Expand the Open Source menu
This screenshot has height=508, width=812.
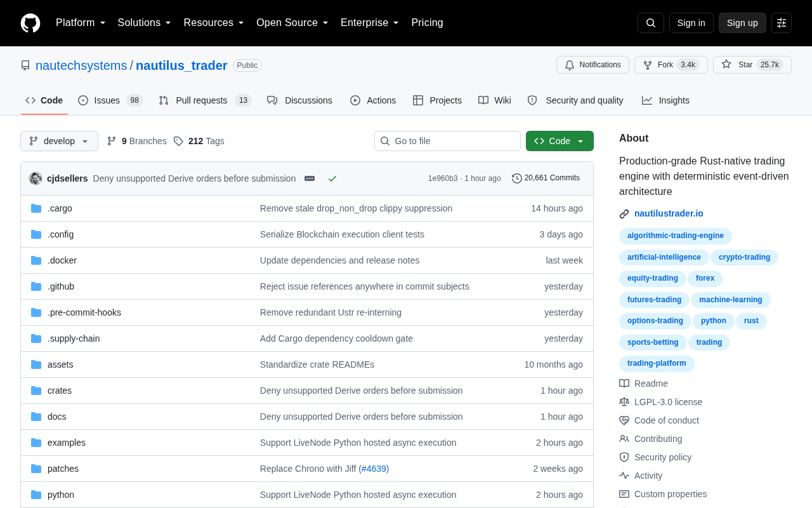click(x=292, y=23)
